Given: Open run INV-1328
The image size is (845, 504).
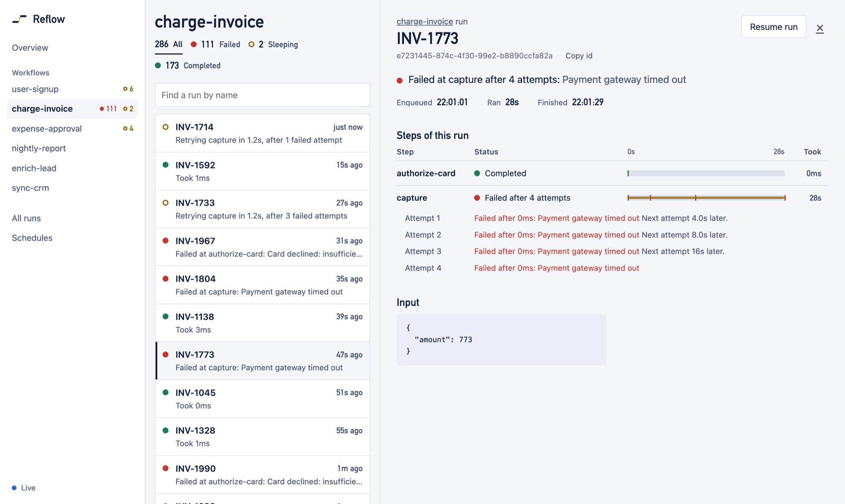Looking at the screenshot, I should [262, 437].
